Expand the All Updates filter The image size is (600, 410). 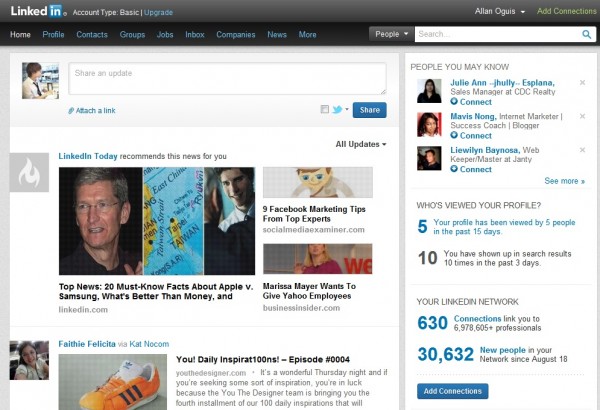click(x=361, y=144)
